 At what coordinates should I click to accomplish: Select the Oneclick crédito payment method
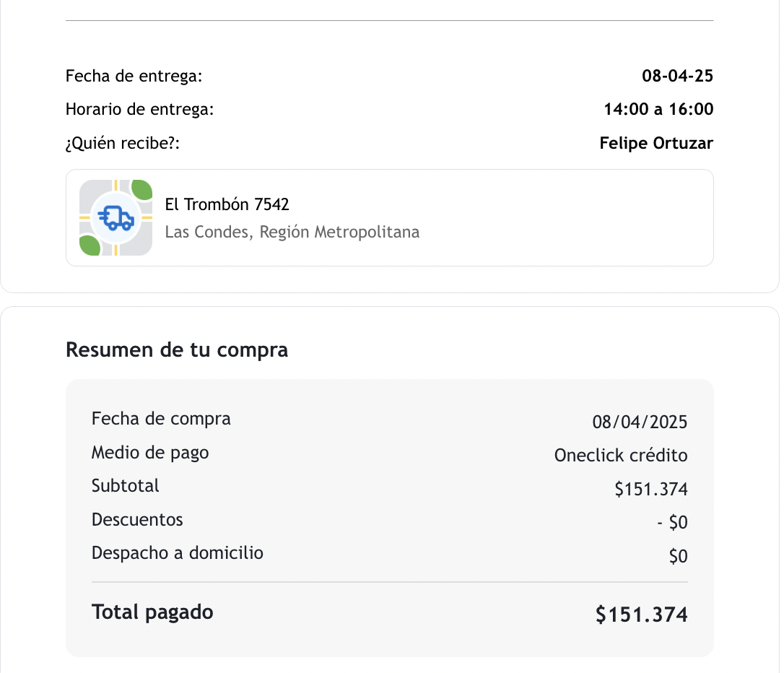620,456
